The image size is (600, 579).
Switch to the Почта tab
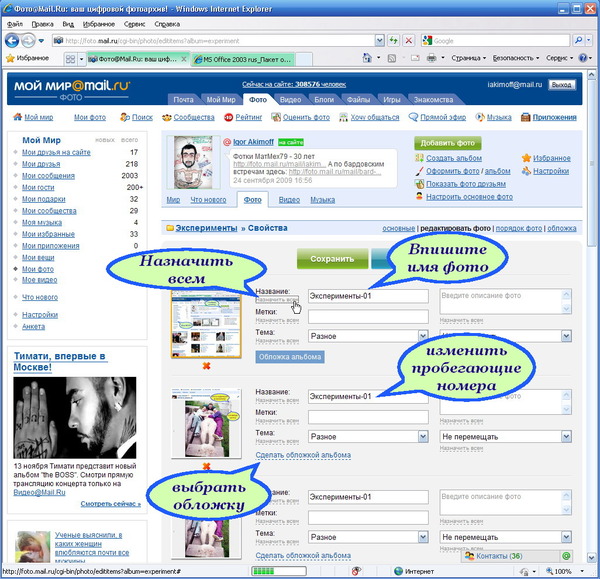coord(183,99)
